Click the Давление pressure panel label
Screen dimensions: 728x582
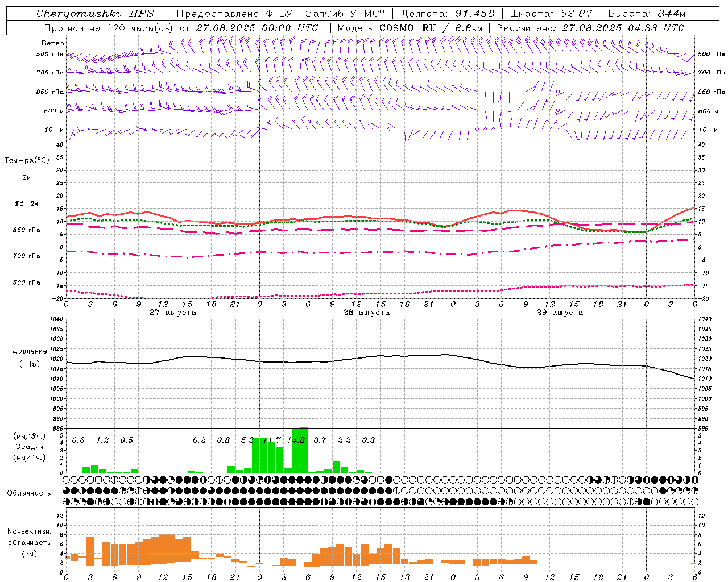click(30, 351)
